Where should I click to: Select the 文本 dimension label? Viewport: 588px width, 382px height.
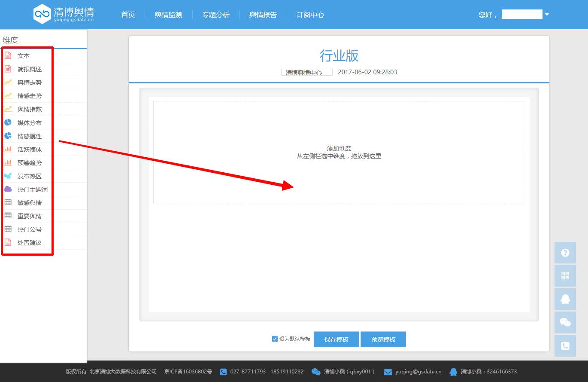24,56
